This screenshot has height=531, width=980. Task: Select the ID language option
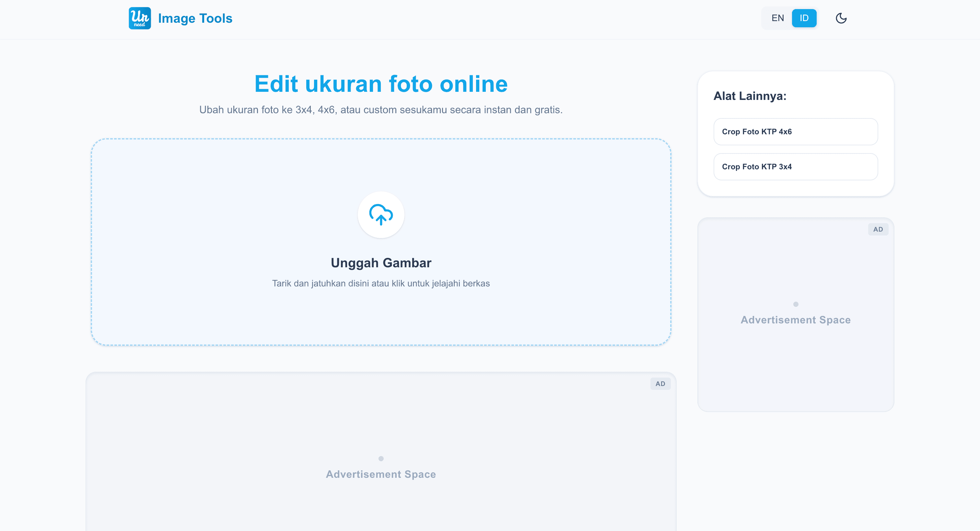tap(804, 18)
